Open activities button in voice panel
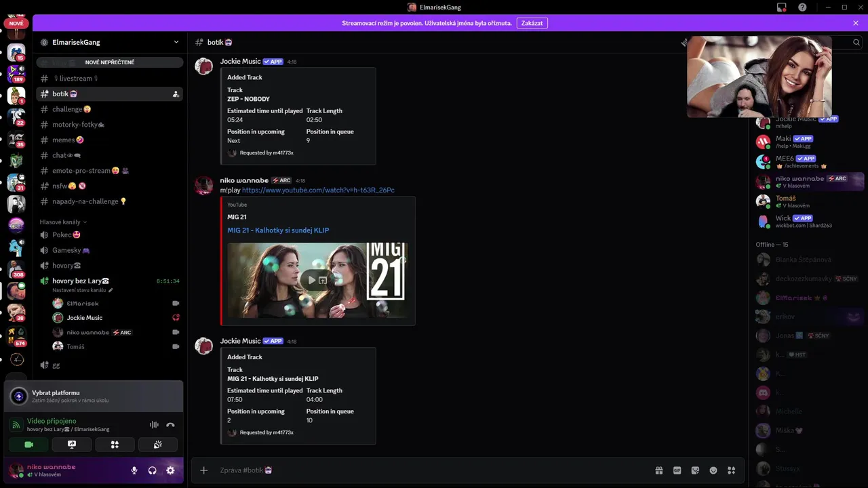Image resolution: width=868 pixels, height=488 pixels. (115, 445)
